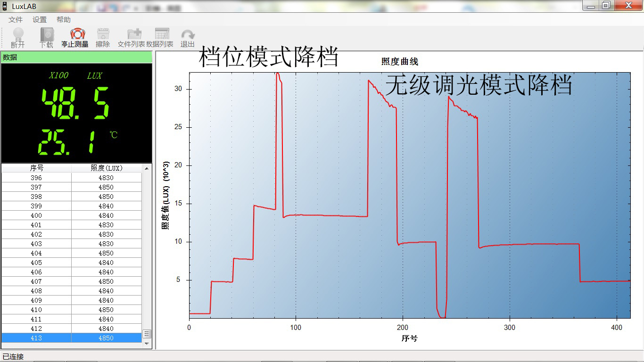Screen dimensions: 644x362
Task: Restore the window with the title bar restore button
Action: point(606,5)
